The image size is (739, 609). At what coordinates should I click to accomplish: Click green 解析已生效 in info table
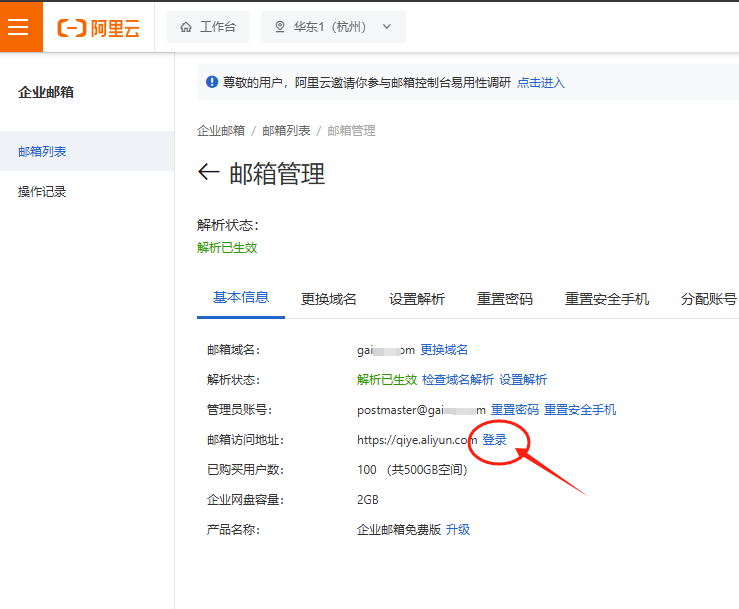(387, 379)
